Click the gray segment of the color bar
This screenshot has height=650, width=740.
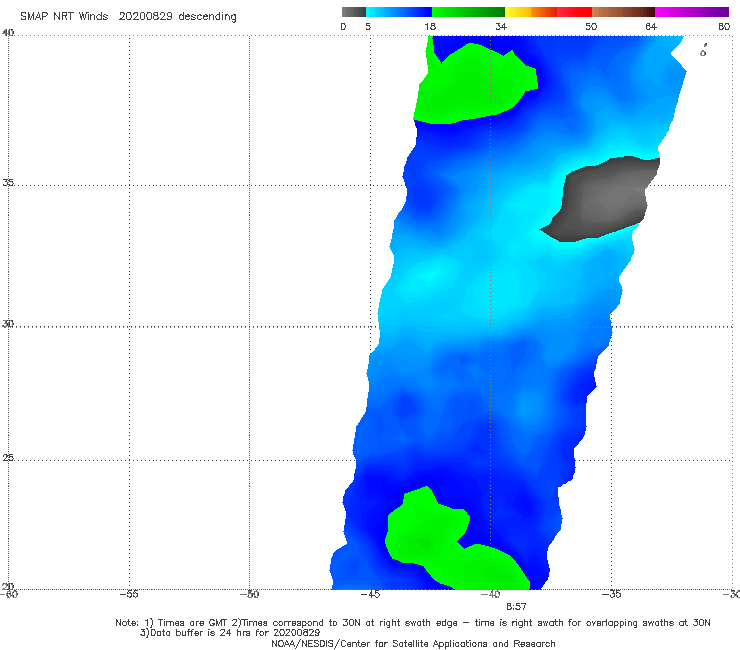coord(353,12)
